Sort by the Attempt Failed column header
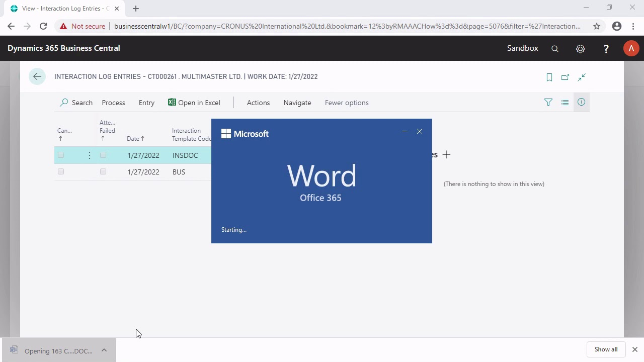Image resolution: width=644 pixels, height=362 pixels. [x=107, y=130]
